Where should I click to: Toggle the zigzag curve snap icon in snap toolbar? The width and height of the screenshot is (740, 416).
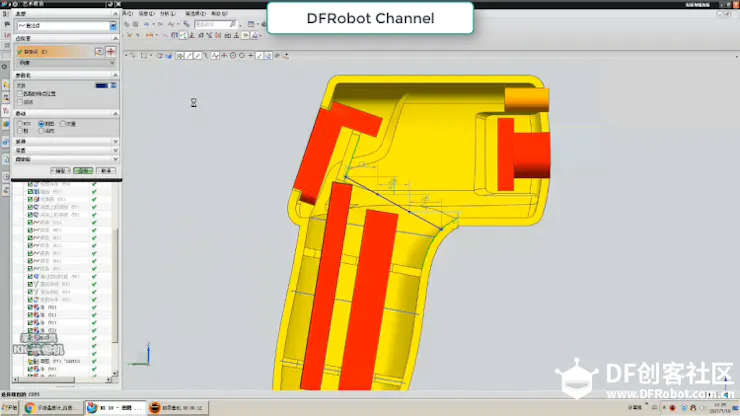215,56
